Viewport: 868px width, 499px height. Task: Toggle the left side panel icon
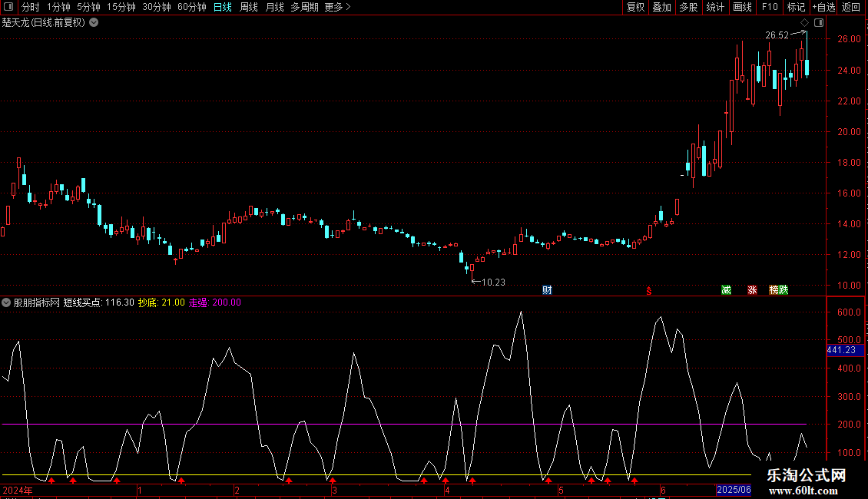[8, 7]
